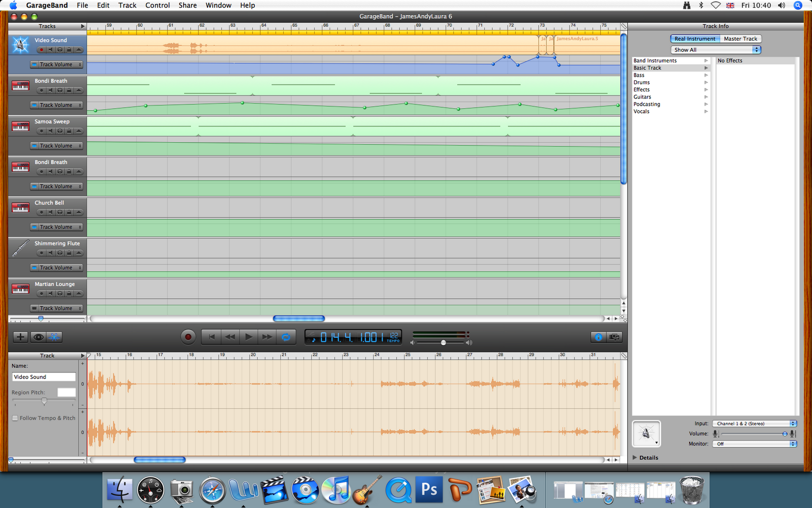Select the Band Instruments category
Image resolution: width=812 pixels, height=508 pixels.
coord(671,60)
